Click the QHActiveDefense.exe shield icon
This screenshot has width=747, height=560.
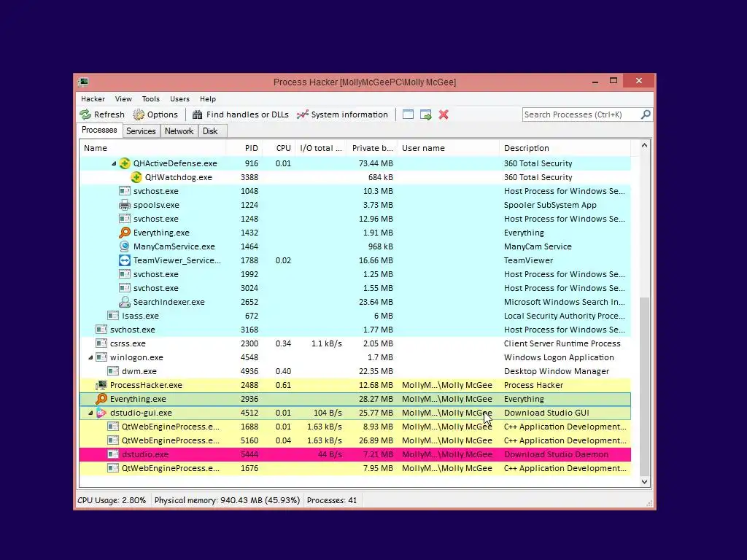[x=124, y=163]
